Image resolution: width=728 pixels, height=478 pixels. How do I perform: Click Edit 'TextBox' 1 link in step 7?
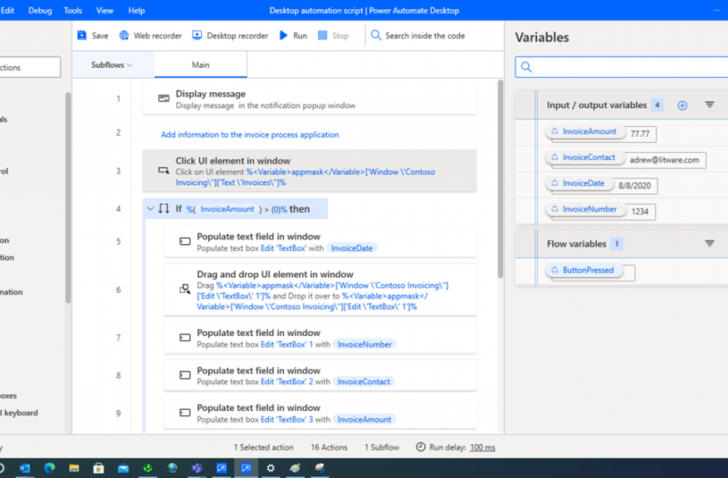point(287,344)
